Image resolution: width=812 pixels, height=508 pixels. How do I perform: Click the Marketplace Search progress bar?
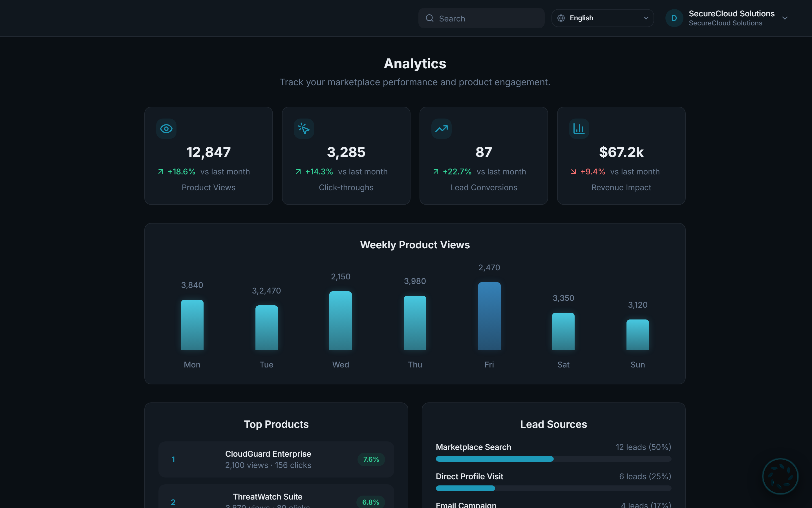point(554,459)
